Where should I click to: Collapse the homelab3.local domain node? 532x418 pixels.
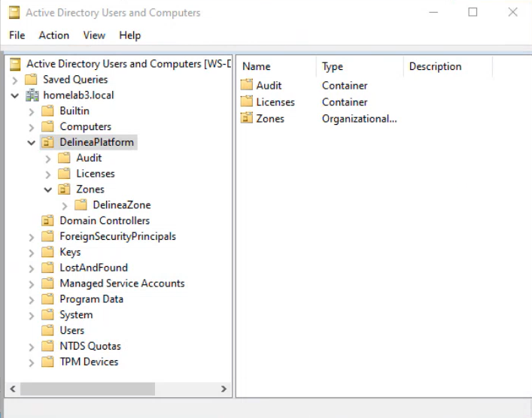pyautogui.click(x=15, y=95)
